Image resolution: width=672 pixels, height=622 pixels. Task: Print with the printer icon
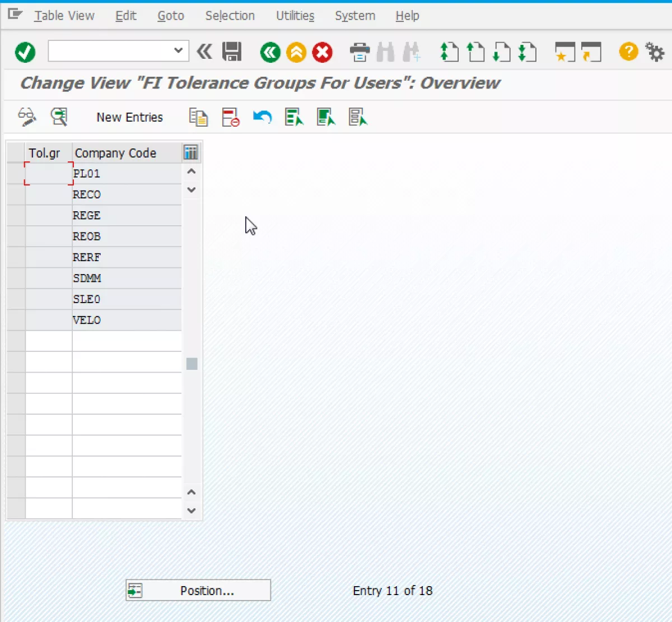point(360,52)
